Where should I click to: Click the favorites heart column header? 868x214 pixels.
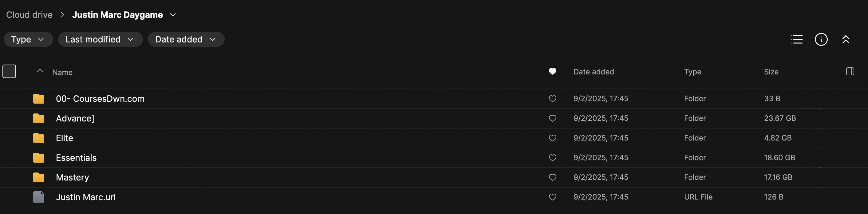(x=552, y=71)
